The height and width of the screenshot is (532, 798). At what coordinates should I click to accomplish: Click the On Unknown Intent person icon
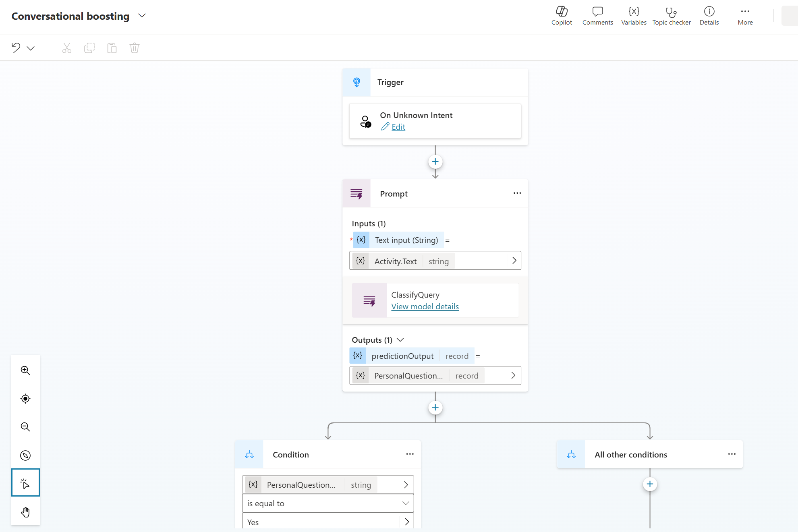365,121
